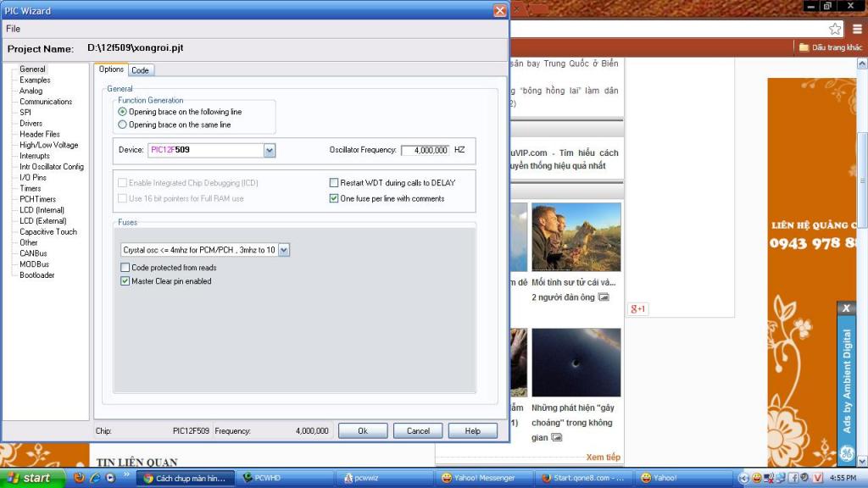Open Yahoo Messenger smiley tray icon
Screen dimensions: 868x488
(x=756, y=478)
